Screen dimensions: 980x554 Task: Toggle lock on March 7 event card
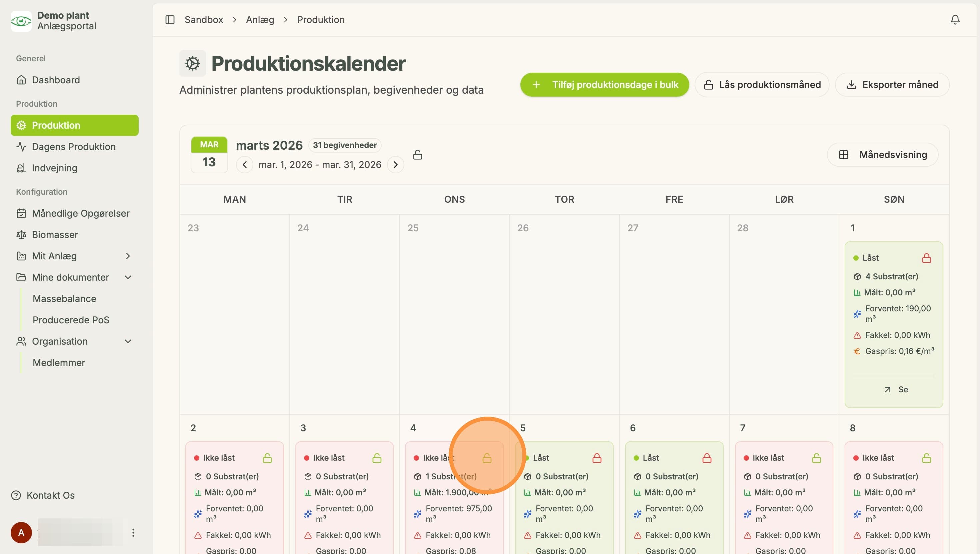click(816, 458)
